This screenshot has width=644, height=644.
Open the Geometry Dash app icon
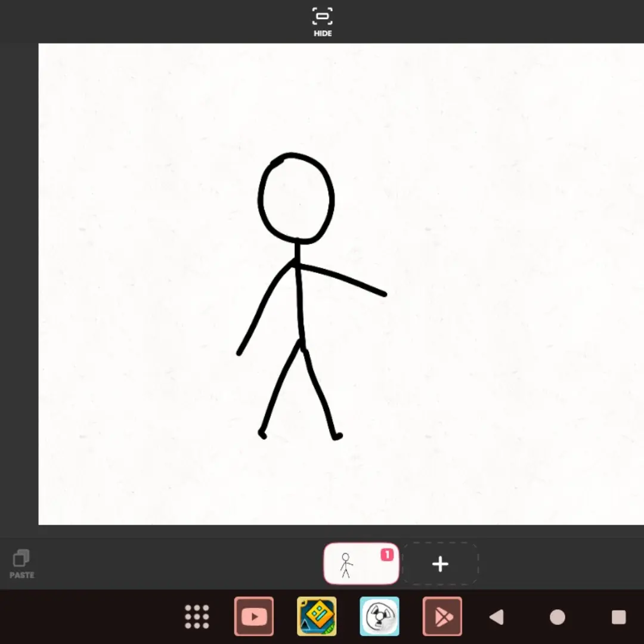pyautogui.click(x=317, y=617)
